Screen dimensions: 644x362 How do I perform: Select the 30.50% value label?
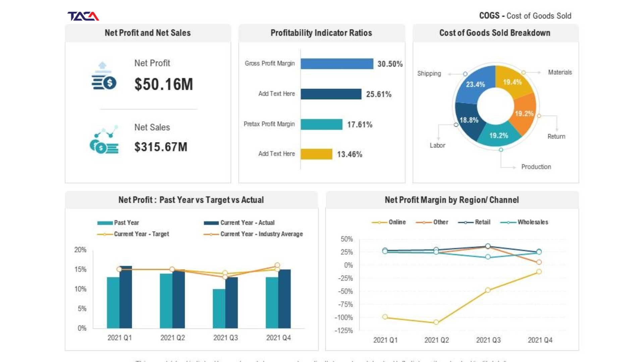click(x=390, y=64)
